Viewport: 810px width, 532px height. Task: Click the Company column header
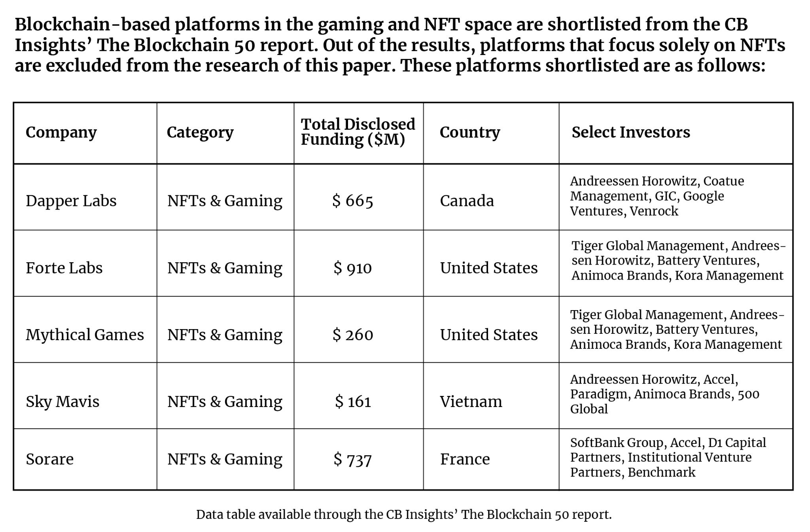click(x=61, y=133)
